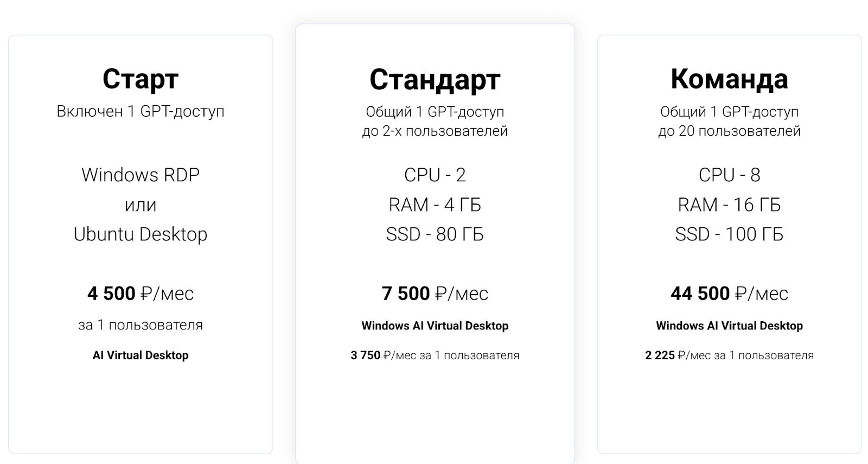Click the Windows RDP option text
The height and width of the screenshot is (464, 868).
141,175
